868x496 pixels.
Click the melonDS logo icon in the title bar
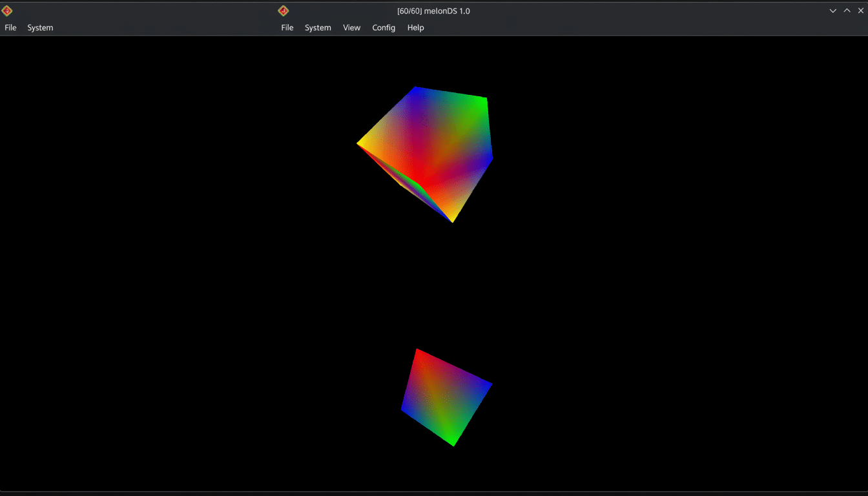point(284,10)
